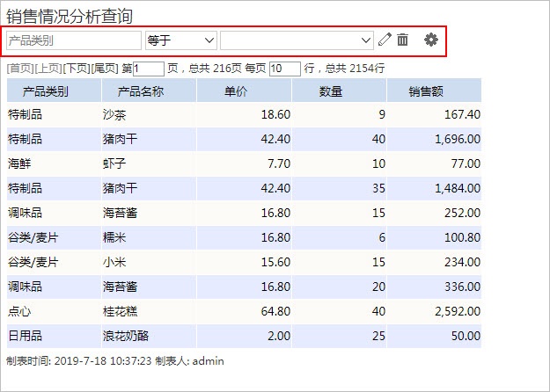Expand the empty filter value dropdown
Screen dimensions: 550x392
click(297, 40)
